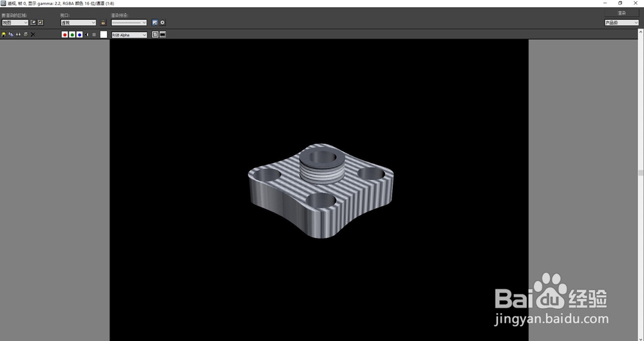Close the render frame window
The width and height of the screenshot is (644, 341).
coord(636,3)
